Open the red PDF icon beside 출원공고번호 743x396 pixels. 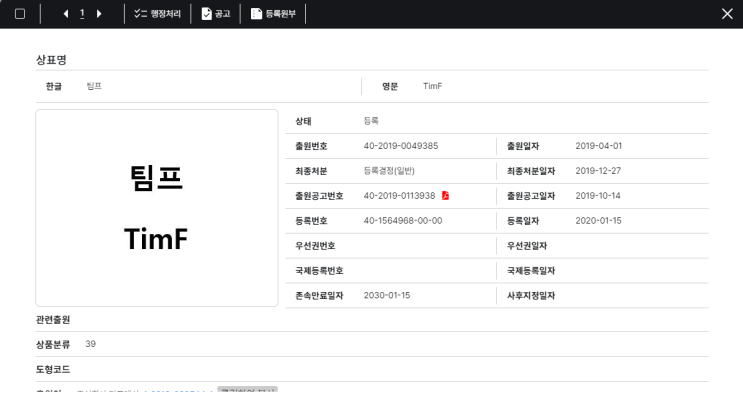[445, 195]
